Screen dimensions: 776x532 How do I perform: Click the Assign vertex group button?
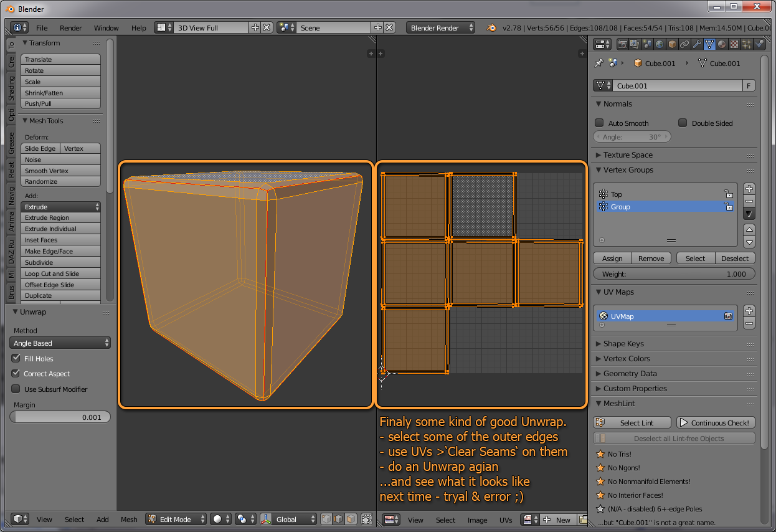[x=612, y=259]
